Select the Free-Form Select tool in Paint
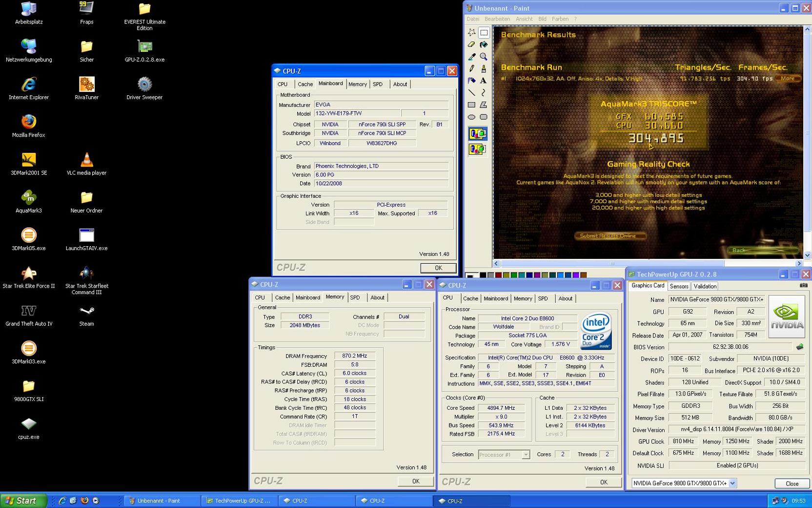Screen dimensions: 812x508 [471, 33]
